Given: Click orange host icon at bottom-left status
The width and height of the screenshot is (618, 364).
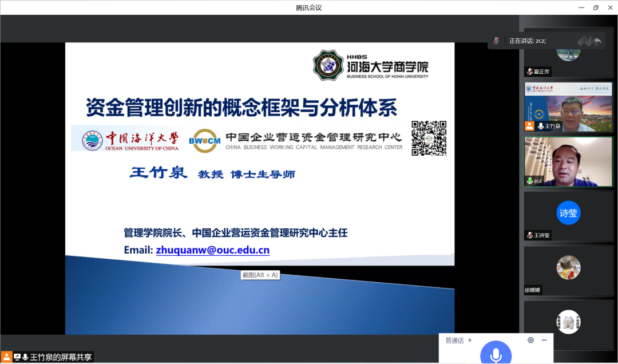Looking at the screenshot, I should (6, 357).
